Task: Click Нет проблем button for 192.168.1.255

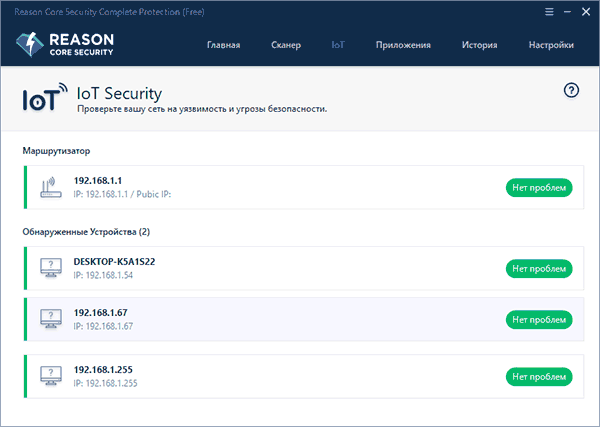Action: point(539,376)
